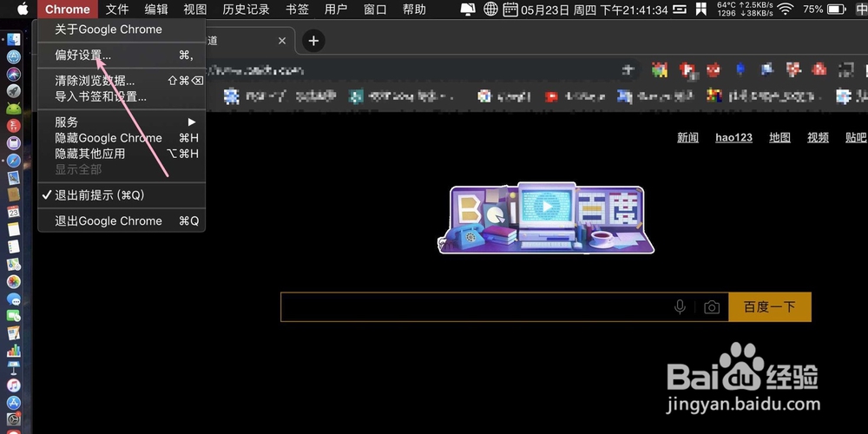Click the calendar icon beside the date
The width and height of the screenshot is (868, 434).
coord(510,9)
